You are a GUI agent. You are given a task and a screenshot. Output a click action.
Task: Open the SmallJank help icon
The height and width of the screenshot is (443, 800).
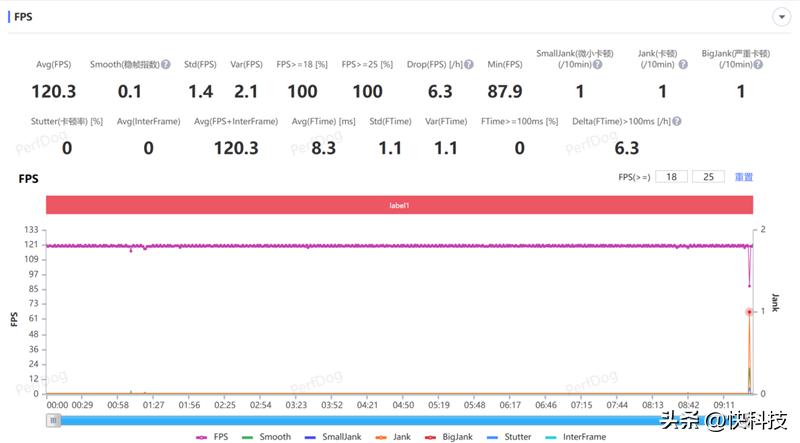(x=597, y=64)
